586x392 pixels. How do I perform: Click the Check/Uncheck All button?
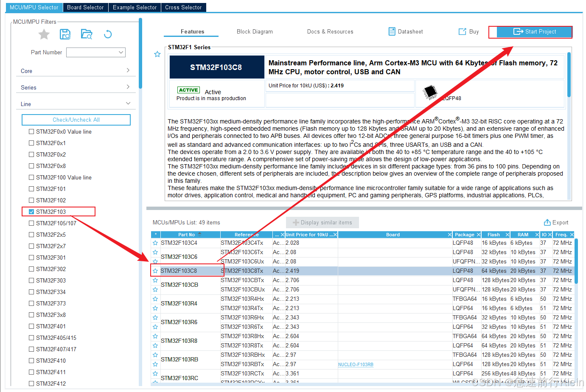pos(76,120)
